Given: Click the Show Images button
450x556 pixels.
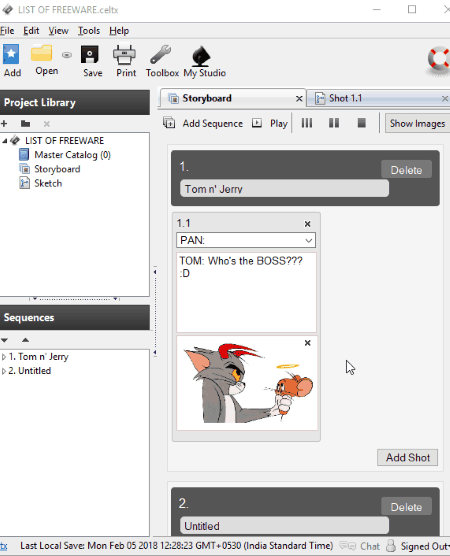Looking at the screenshot, I should [417, 123].
